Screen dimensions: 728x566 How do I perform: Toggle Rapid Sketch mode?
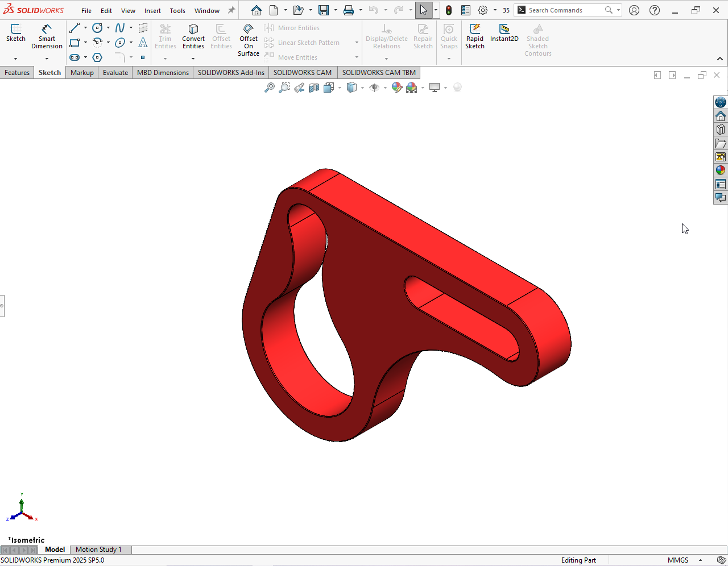click(x=474, y=36)
